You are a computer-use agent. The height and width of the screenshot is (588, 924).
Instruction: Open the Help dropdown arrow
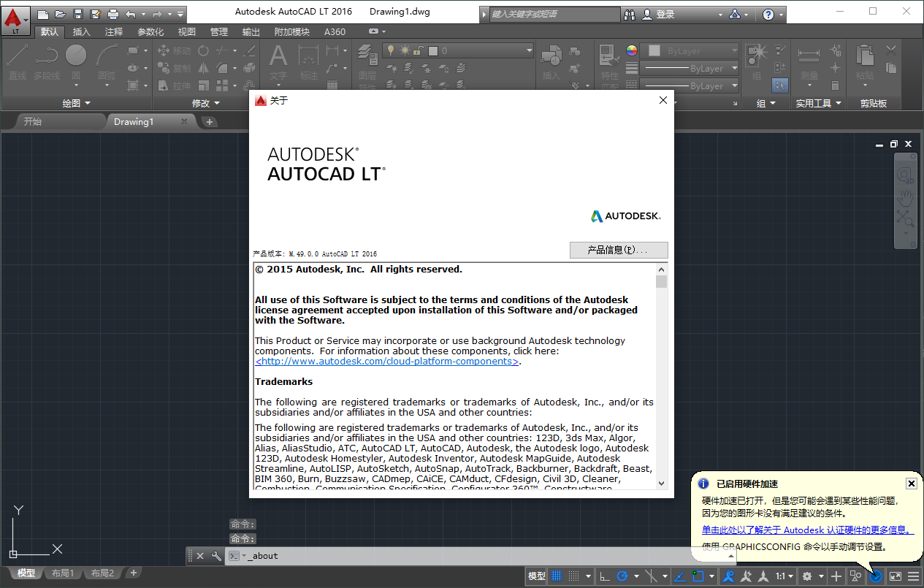pyautogui.click(x=781, y=14)
